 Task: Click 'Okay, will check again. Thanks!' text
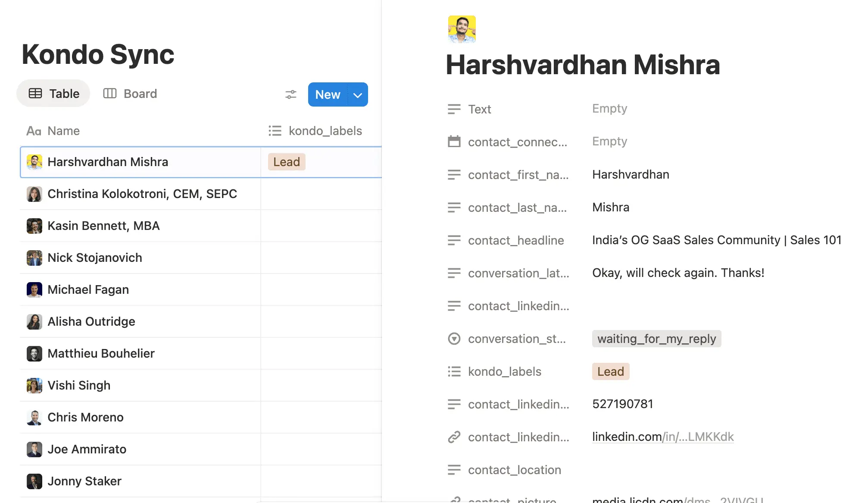pyautogui.click(x=678, y=273)
